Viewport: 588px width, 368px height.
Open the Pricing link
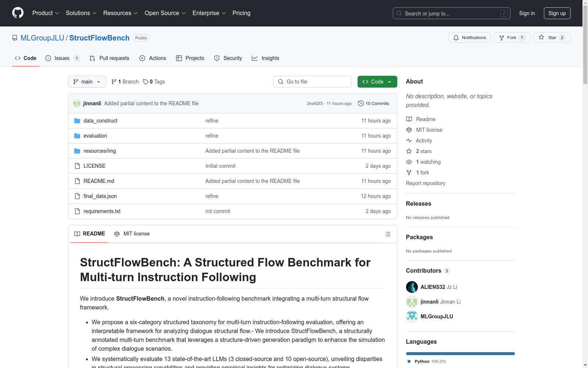(241, 13)
